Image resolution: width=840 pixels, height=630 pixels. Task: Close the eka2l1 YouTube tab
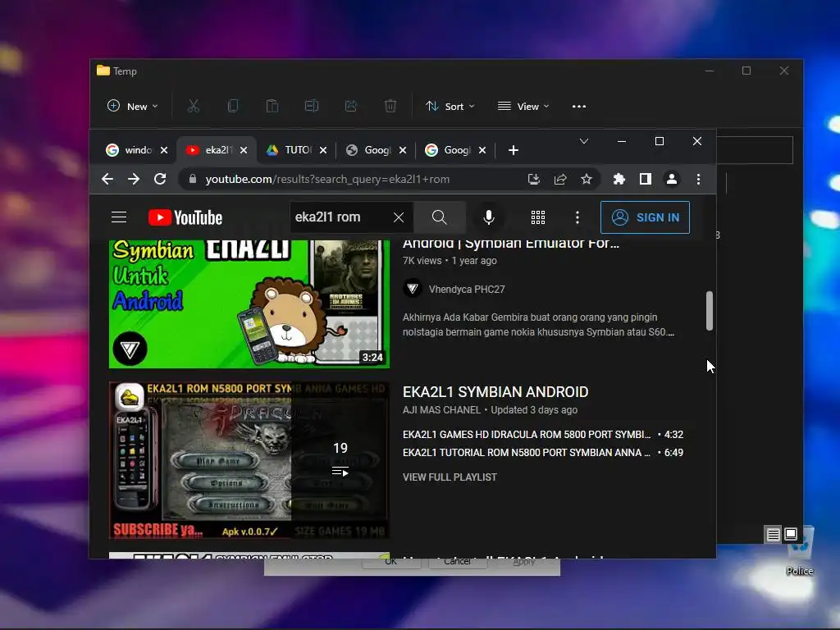point(244,150)
